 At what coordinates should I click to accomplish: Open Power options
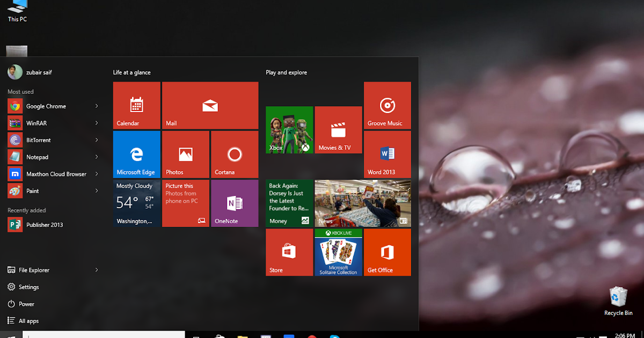pyautogui.click(x=27, y=304)
